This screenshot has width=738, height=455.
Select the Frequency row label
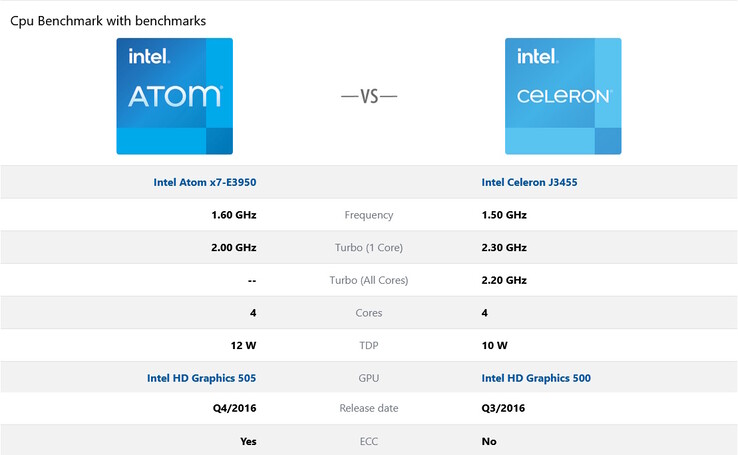pyautogui.click(x=369, y=215)
